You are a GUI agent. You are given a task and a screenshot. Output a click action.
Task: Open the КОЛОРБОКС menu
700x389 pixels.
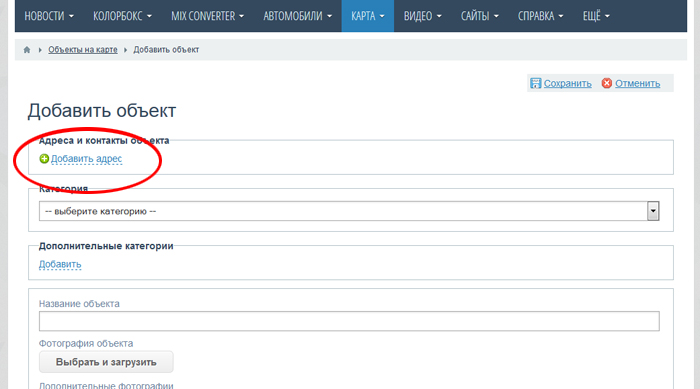click(x=122, y=16)
